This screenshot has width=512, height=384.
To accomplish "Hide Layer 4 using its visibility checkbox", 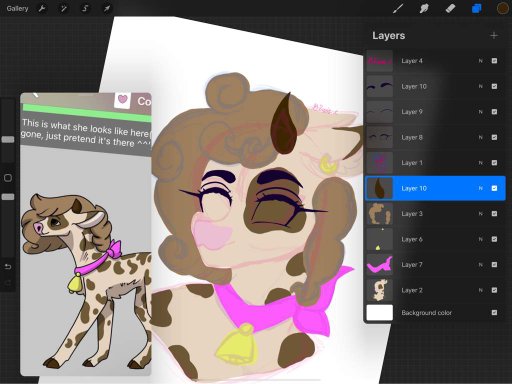I will coord(494,61).
